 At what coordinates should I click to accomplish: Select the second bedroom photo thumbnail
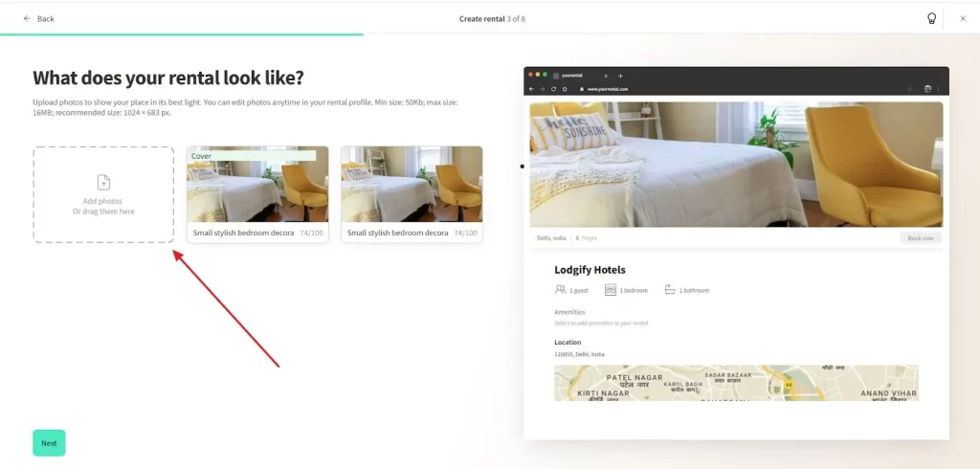[x=412, y=184]
